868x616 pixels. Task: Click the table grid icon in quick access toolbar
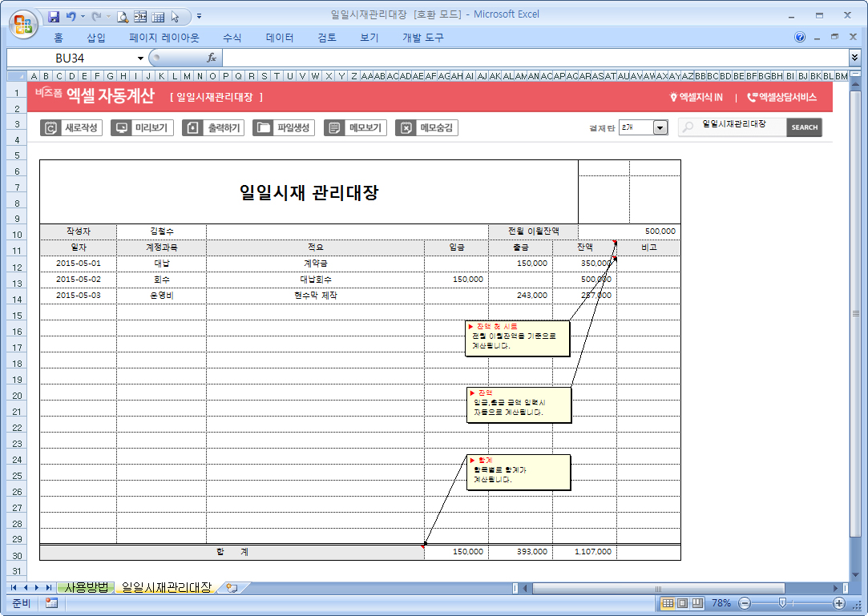pos(158,17)
